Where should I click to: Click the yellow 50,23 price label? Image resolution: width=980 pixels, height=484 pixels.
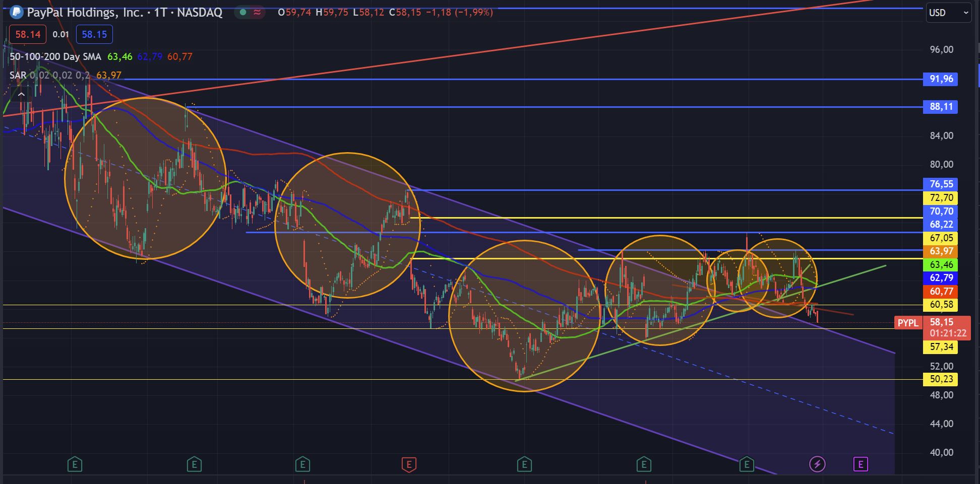(940, 379)
